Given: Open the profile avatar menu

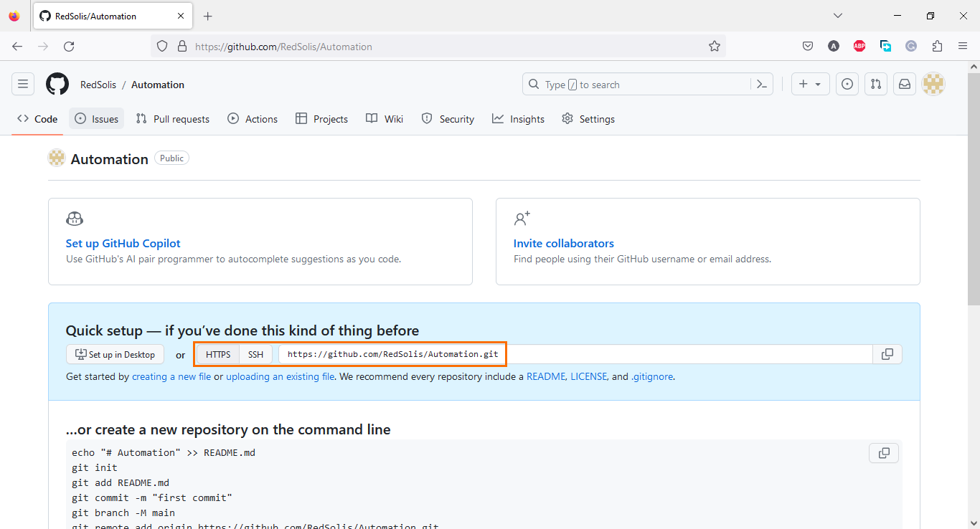Looking at the screenshot, I should [x=933, y=84].
